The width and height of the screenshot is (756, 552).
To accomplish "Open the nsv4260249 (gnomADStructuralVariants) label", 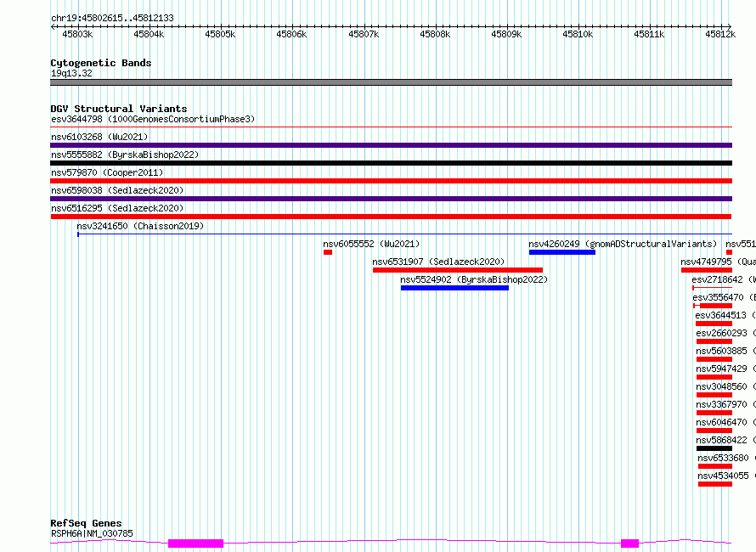I will coord(623,244).
